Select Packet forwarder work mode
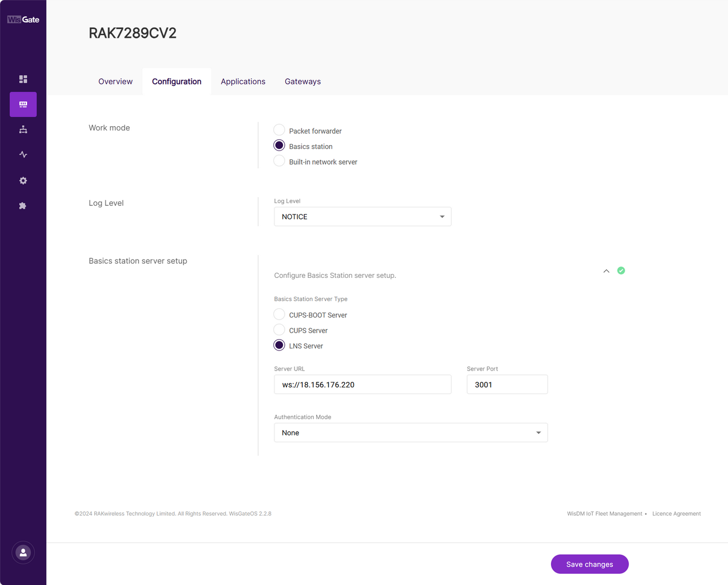Image resolution: width=728 pixels, height=585 pixels. point(279,130)
